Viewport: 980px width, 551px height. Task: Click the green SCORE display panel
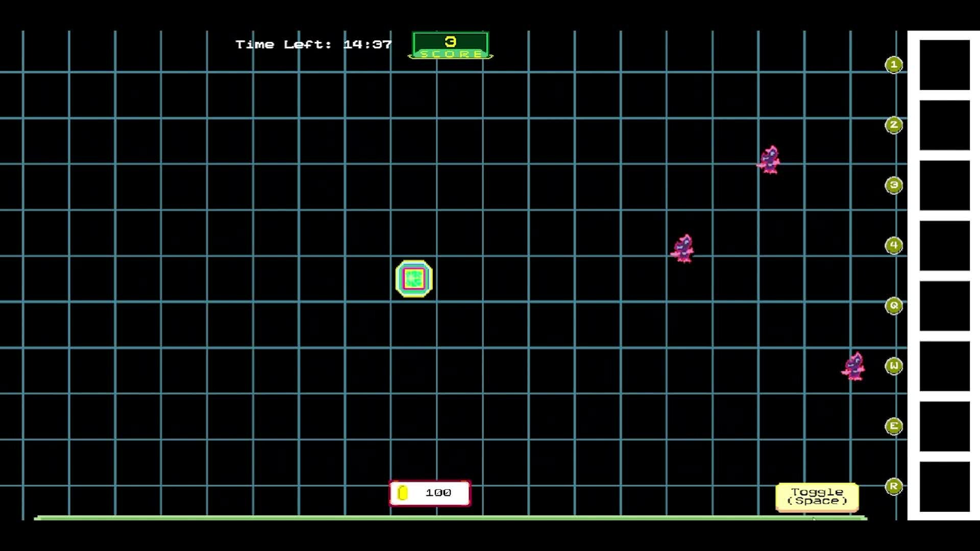451,45
